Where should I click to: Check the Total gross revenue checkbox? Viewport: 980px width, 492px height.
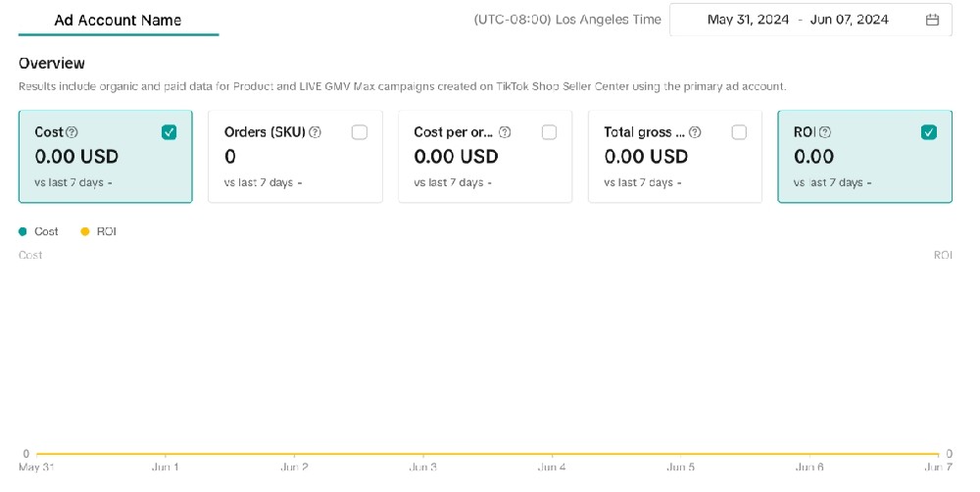point(739,132)
